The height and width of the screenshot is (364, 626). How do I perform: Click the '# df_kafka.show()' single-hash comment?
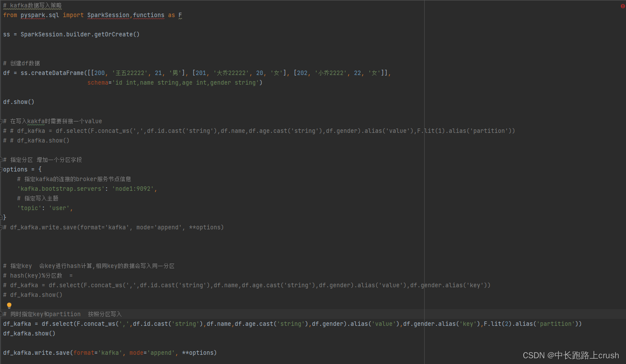pyautogui.click(x=33, y=295)
